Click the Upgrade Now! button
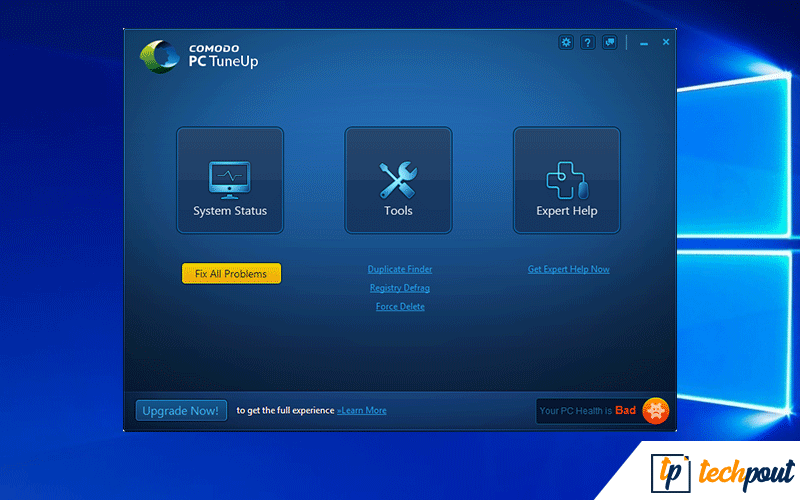The height and width of the screenshot is (500, 800). pyautogui.click(x=181, y=410)
